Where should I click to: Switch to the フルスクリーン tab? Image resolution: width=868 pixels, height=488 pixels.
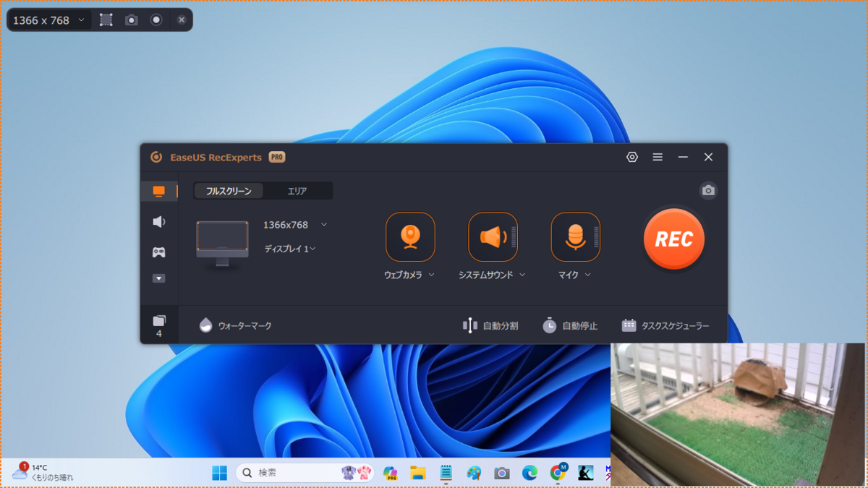point(229,191)
